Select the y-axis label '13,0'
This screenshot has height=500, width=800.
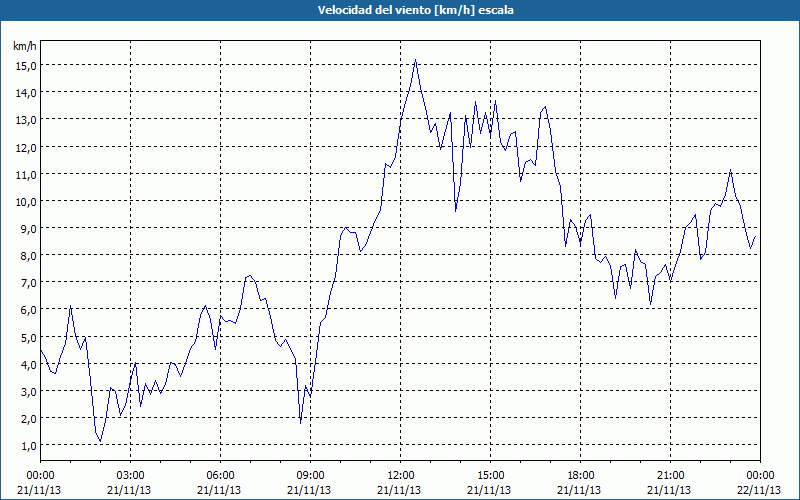click(26, 119)
